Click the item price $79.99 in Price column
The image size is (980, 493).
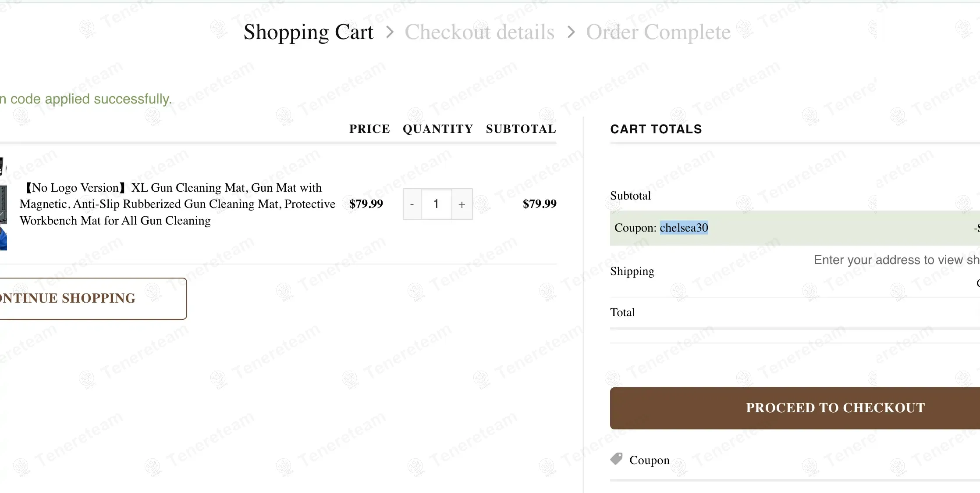coord(366,204)
